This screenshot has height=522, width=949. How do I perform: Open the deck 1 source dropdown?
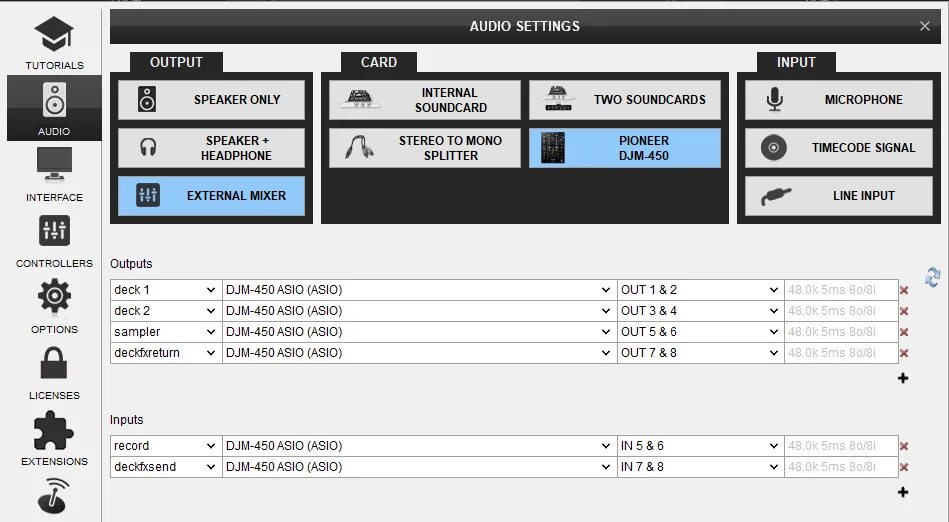click(x=166, y=290)
